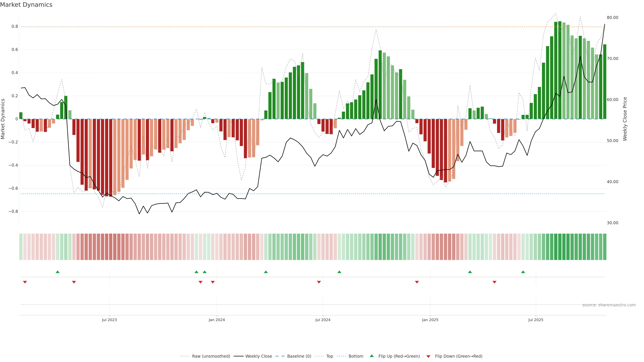
Task: Open the source: sharemaestro.com text
Action: tap(609, 305)
